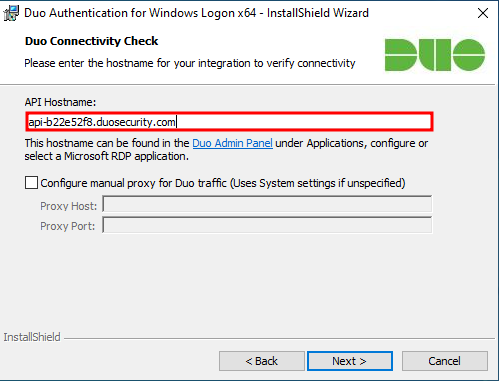Click the InstallShield text at the bottom
This screenshot has width=499, height=381.
point(32,337)
